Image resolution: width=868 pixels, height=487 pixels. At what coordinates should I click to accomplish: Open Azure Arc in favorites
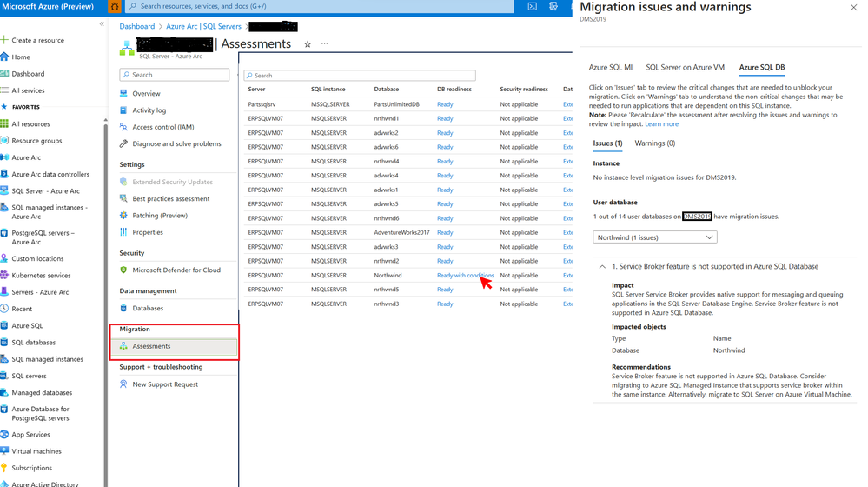click(26, 157)
